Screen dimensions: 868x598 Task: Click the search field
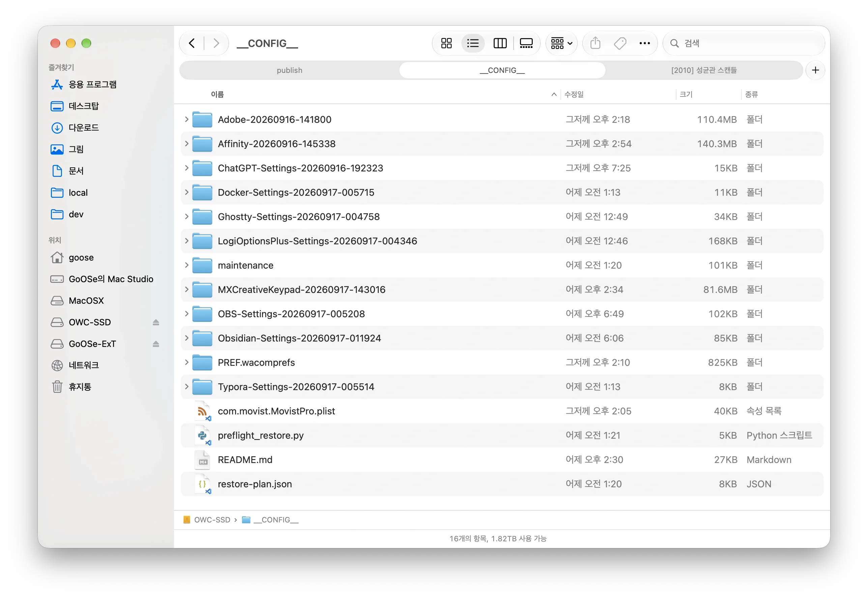(743, 44)
